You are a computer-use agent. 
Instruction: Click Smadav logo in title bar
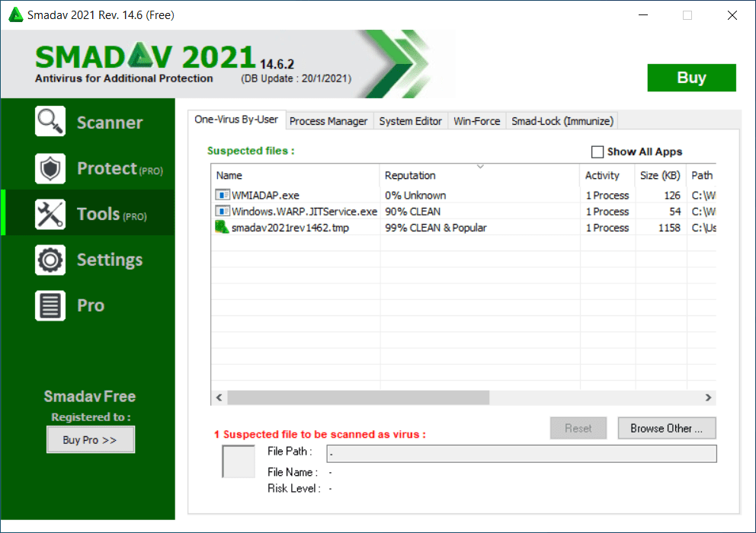click(16, 15)
